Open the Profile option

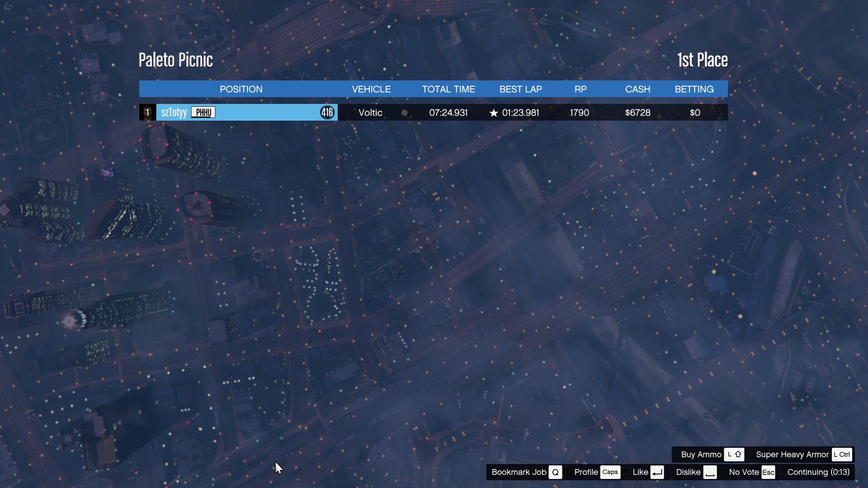[597, 472]
